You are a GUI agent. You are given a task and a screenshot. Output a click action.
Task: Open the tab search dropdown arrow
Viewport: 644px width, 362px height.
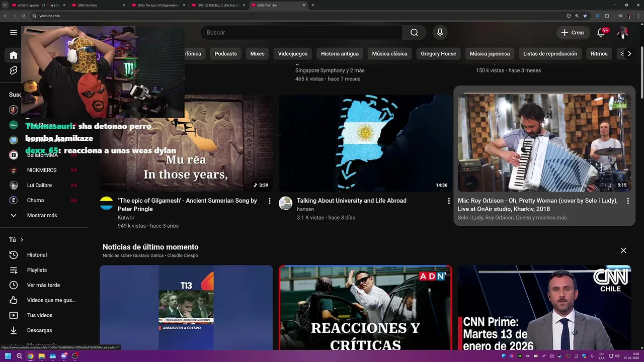point(5,5)
